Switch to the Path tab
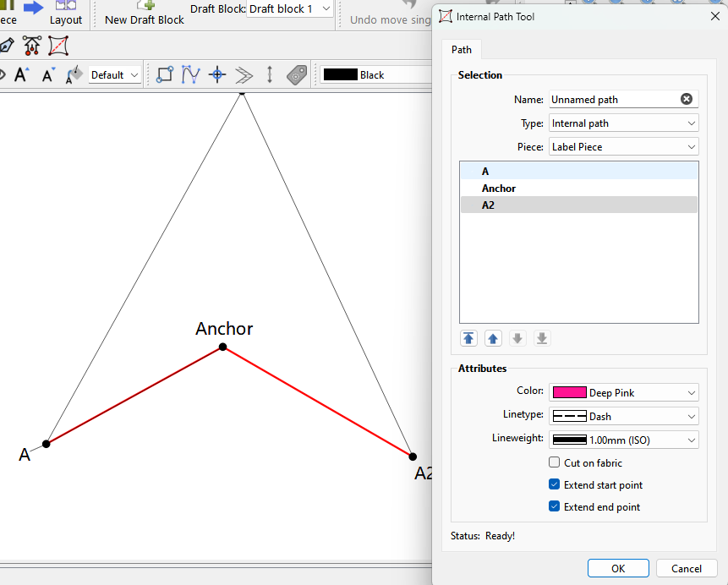Screen dimensions: 728x585 click(462, 50)
